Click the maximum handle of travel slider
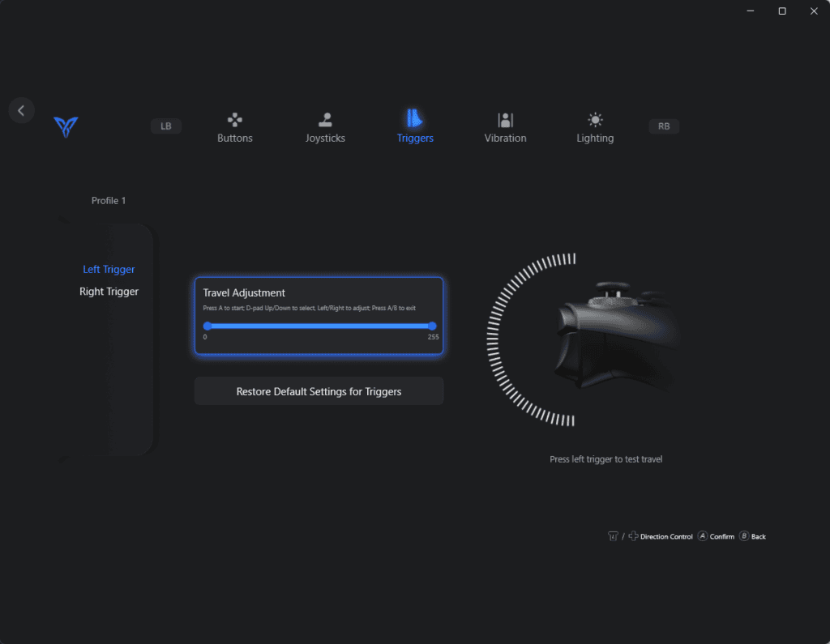 (432, 326)
